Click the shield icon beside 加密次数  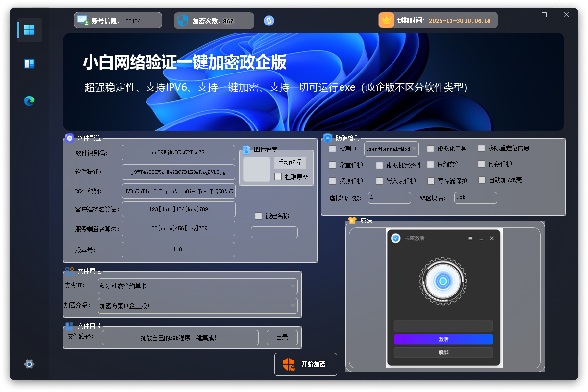coord(182,21)
